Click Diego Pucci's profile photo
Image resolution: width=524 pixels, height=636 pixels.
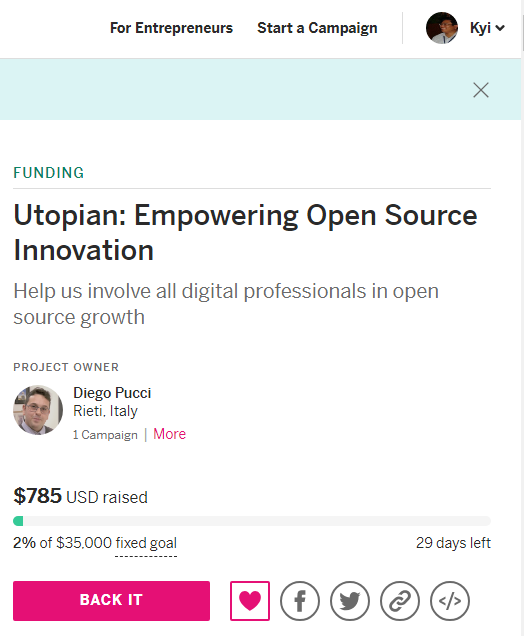pyautogui.click(x=38, y=410)
